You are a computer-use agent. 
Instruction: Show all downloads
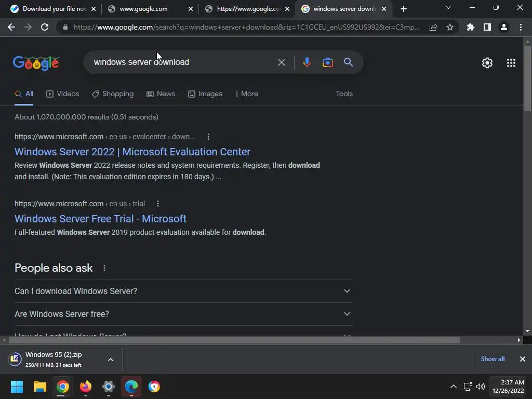[x=493, y=359]
